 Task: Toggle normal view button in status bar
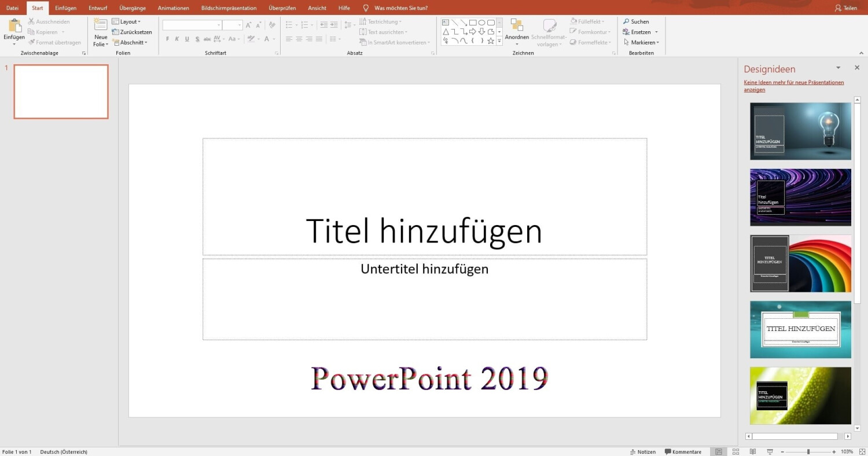click(x=719, y=452)
